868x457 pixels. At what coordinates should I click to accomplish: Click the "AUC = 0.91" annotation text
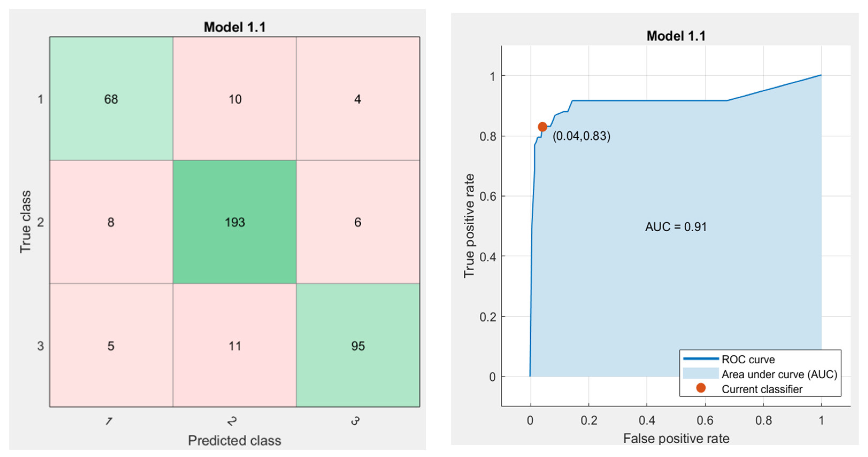[x=676, y=227]
